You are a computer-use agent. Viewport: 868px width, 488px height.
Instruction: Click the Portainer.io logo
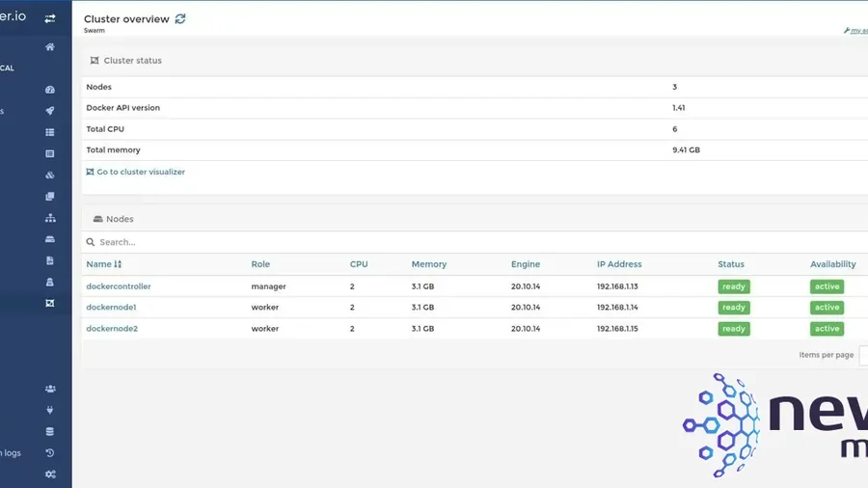click(13, 16)
